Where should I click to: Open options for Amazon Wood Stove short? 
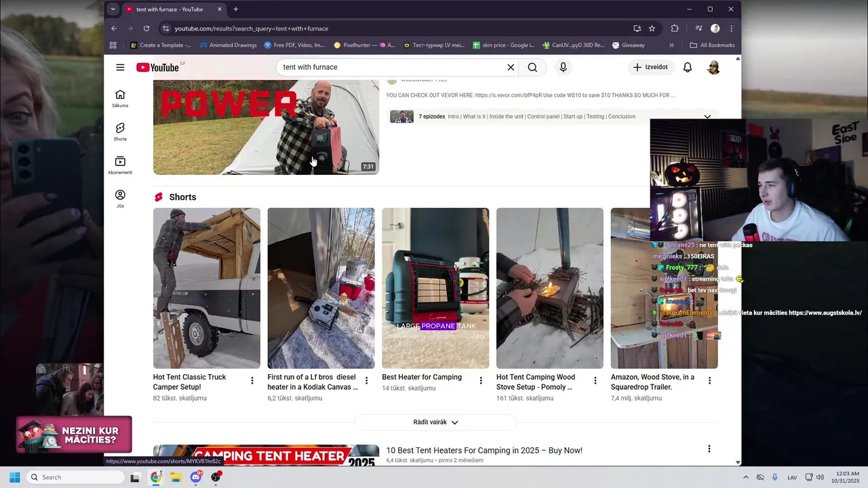(x=710, y=381)
